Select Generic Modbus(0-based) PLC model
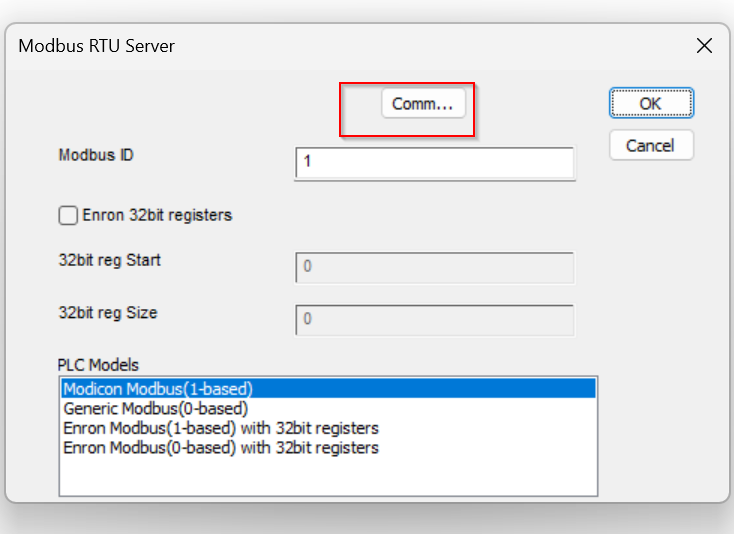The image size is (734, 534). pos(328,409)
